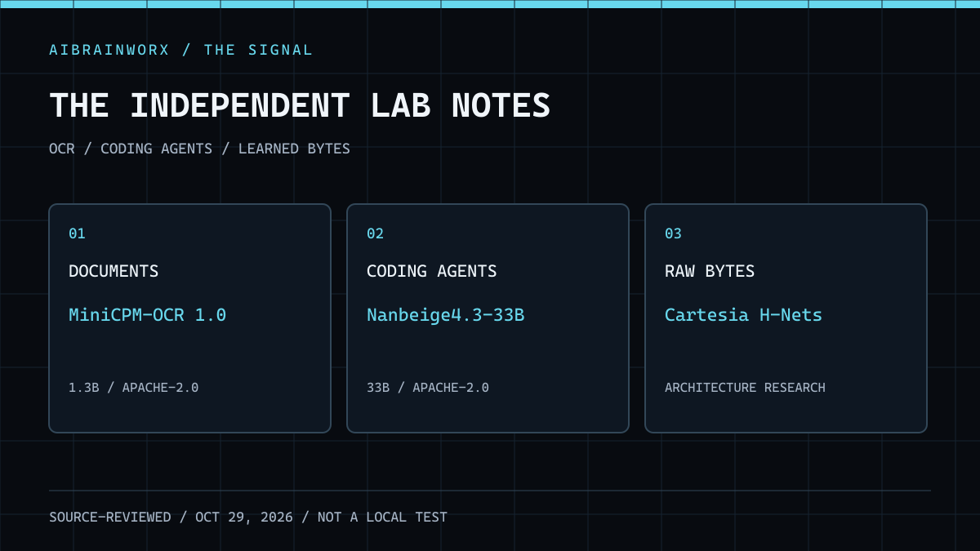Click the 'OCR / CODING AGENTS / LEARNED BYTES' subtitle
The width and height of the screenshot is (980, 551).
[199, 149]
